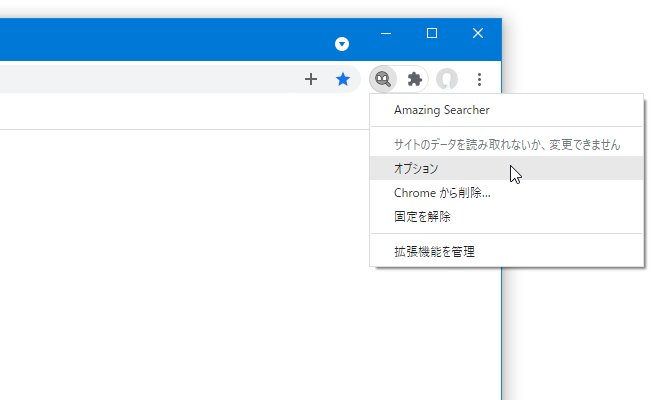
Task: Maximize the Chrome window
Action: [x=432, y=33]
